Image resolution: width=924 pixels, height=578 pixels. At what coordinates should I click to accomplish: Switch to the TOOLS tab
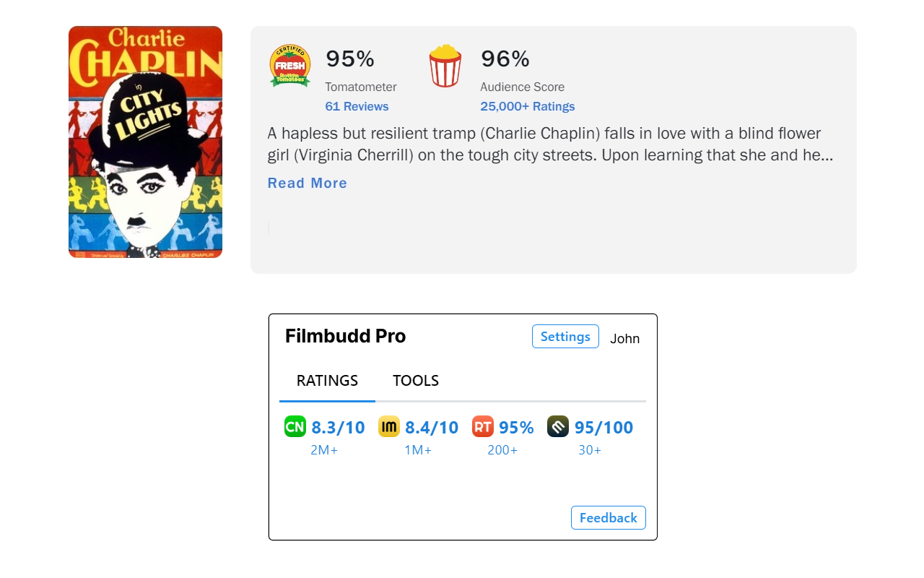click(415, 380)
